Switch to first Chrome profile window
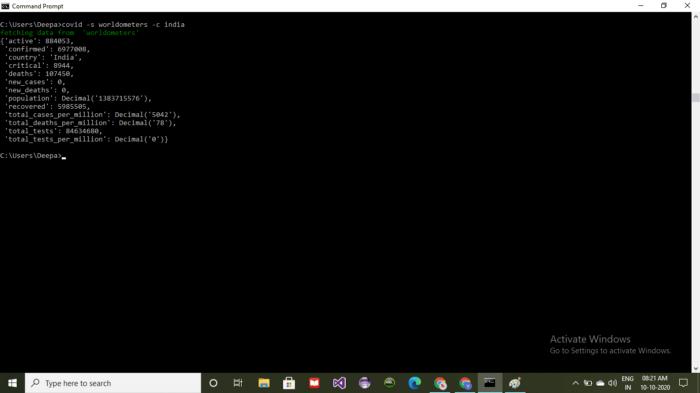 point(440,383)
